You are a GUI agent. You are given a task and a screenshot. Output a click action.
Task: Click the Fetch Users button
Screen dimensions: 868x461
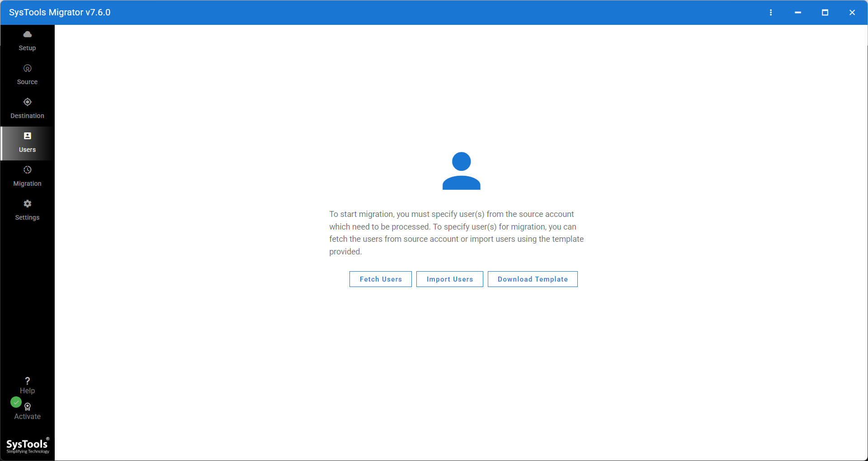coord(380,279)
